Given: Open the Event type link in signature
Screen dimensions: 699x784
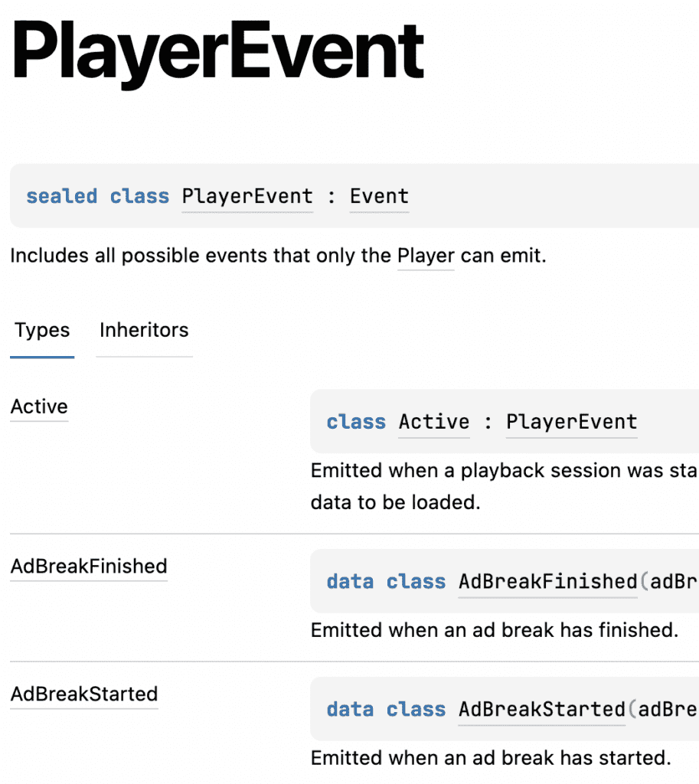Looking at the screenshot, I should click(x=379, y=197).
